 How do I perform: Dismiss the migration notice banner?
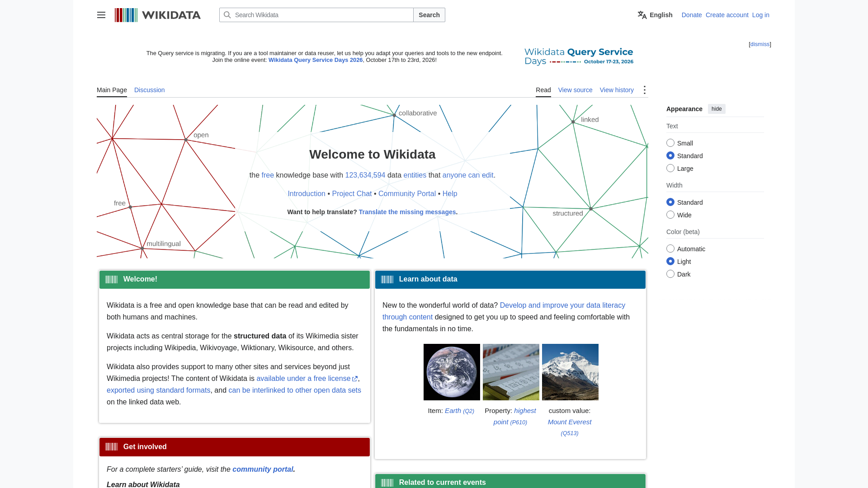click(759, 44)
